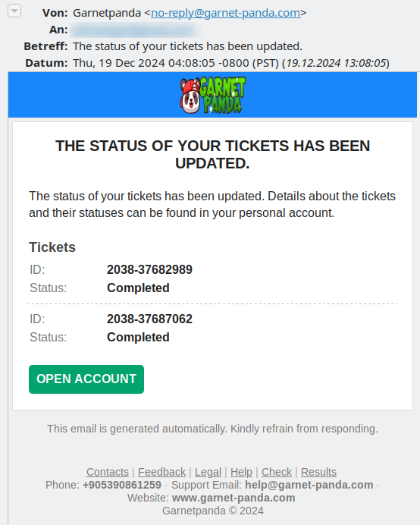420x525 pixels.
Task: Open the Legal footer link
Action: pos(208,472)
